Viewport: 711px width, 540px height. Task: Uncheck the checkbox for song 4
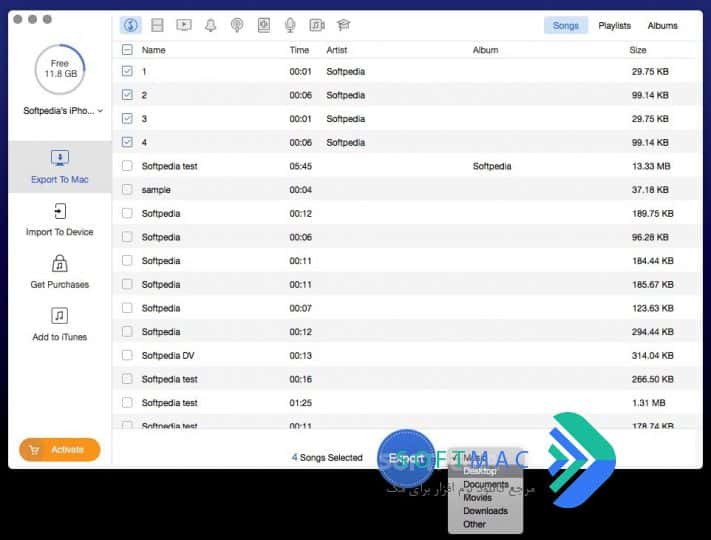click(x=127, y=142)
